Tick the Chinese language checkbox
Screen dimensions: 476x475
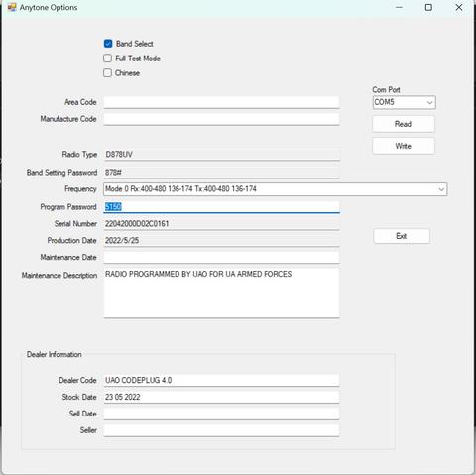pos(107,73)
